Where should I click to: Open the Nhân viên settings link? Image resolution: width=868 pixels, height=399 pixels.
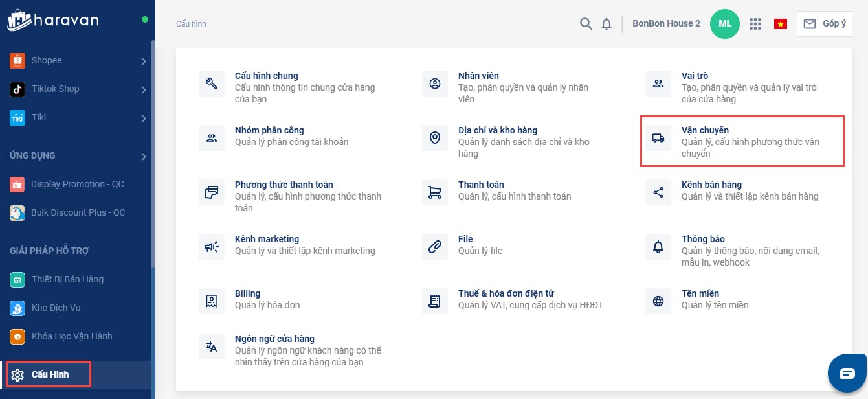coord(478,76)
